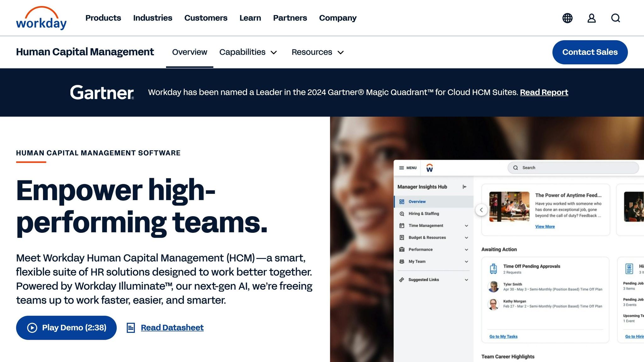Click the Budget & Resources icon
Screen dimensions: 644x362
point(402,238)
